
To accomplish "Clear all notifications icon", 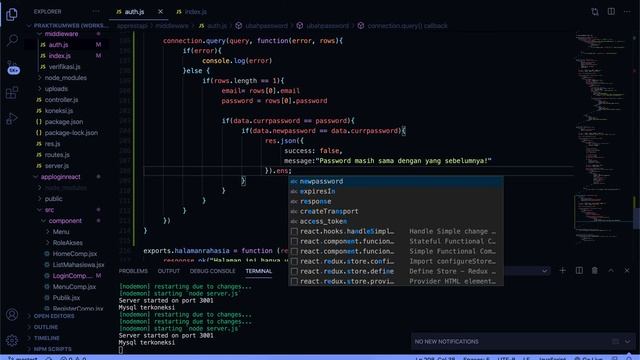I will click(615, 341).
